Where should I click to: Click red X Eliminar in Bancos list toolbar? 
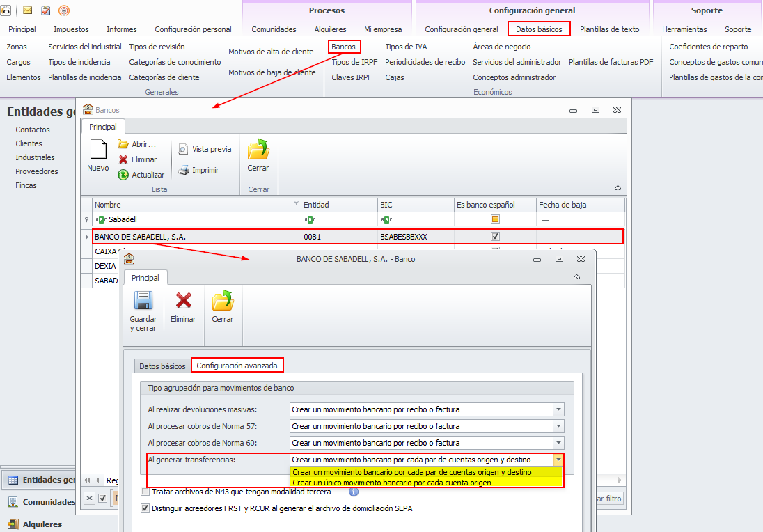pos(137,159)
